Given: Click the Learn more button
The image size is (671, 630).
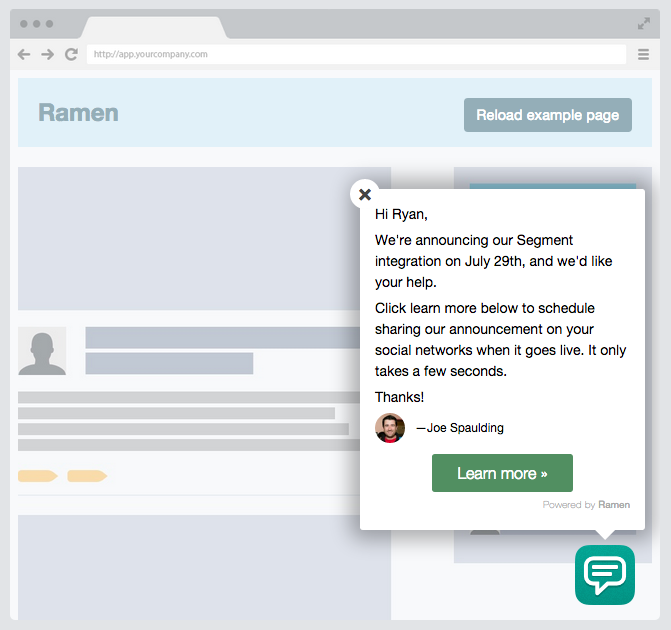Looking at the screenshot, I should [x=502, y=473].
